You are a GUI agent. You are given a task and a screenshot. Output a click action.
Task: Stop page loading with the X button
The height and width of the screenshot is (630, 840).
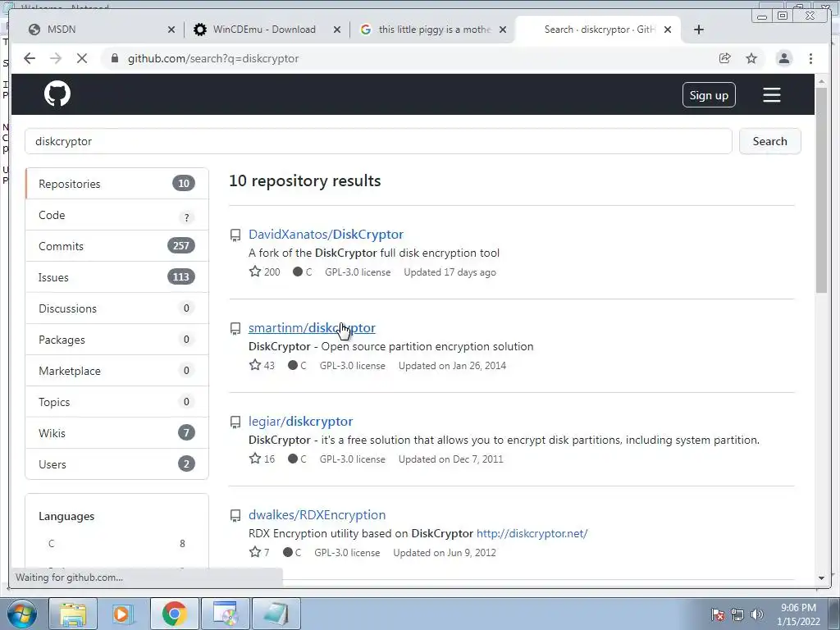(82, 58)
